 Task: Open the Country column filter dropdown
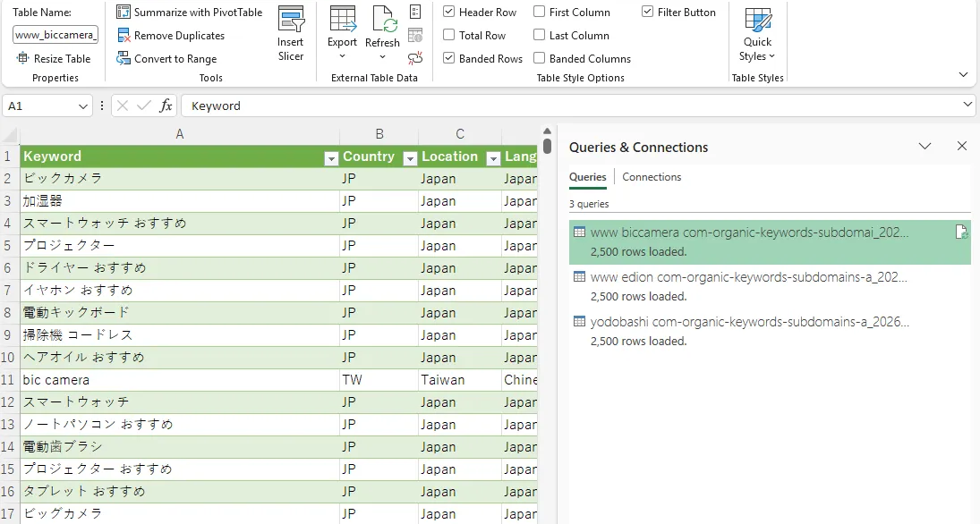coord(410,158)
